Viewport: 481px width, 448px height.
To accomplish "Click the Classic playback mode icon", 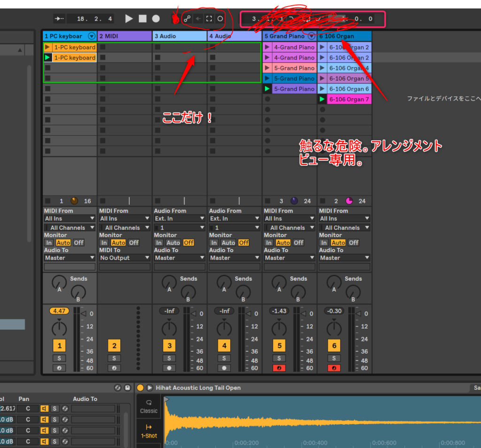I will pos(149,406).
